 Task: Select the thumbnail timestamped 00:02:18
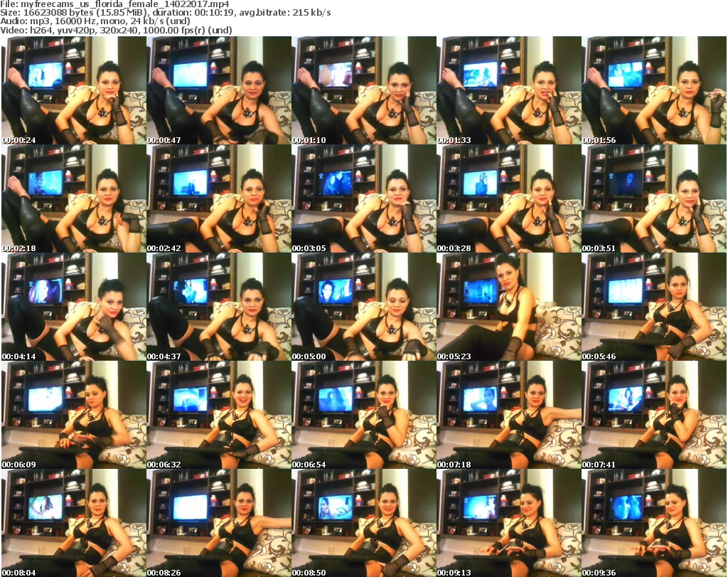point(74,198)
